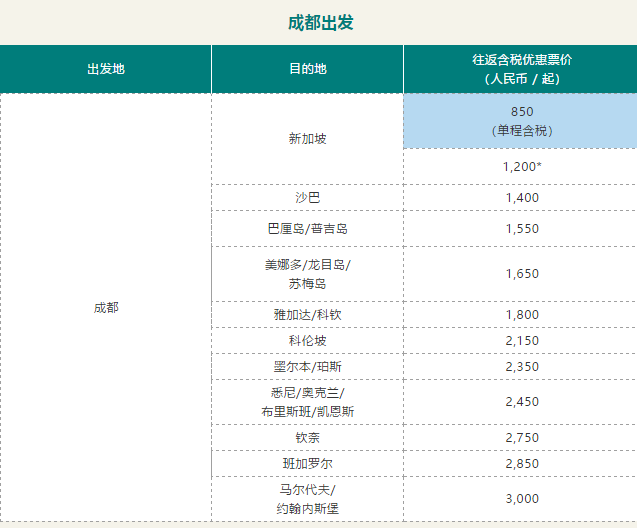Screen dimensions: 637x528
Task: Select the 目的地 column header
Action: click(307, 69)
